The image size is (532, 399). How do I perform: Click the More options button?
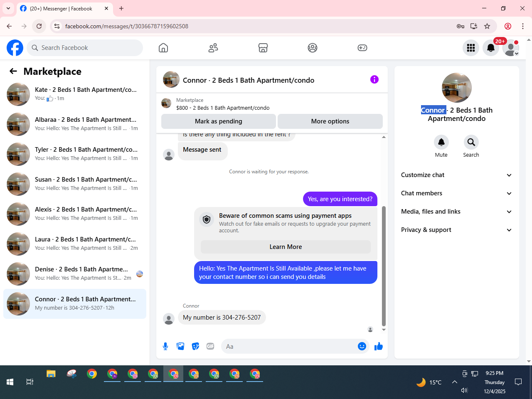[330, 121]
